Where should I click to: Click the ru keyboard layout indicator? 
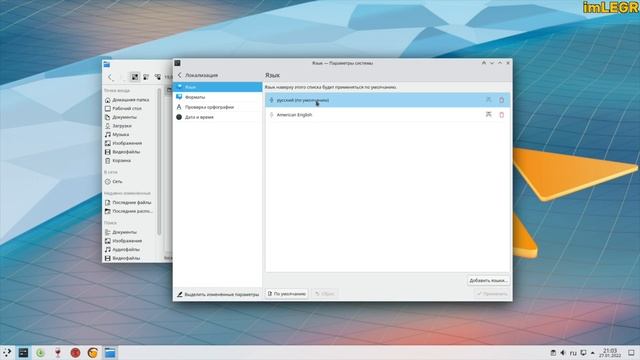[573, 353]
